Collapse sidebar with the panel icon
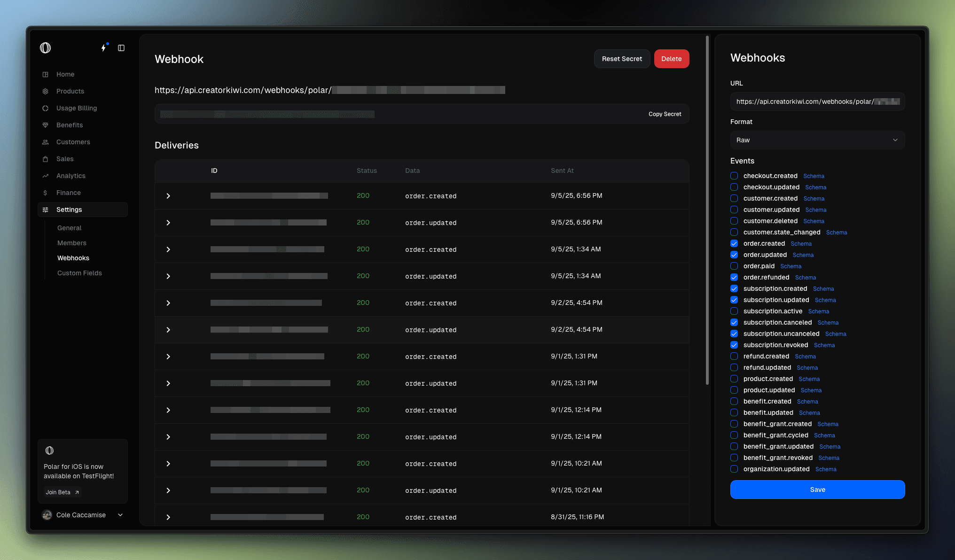Image resolution: width=955 pixels, height=560 pixels. point(121,48)
